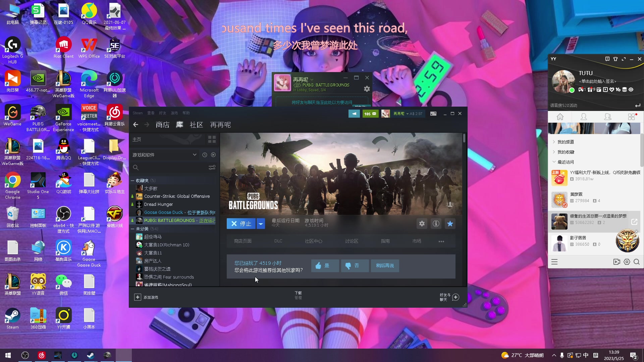Go to the 社区 tab in Steam

click(x=197, y=125)
